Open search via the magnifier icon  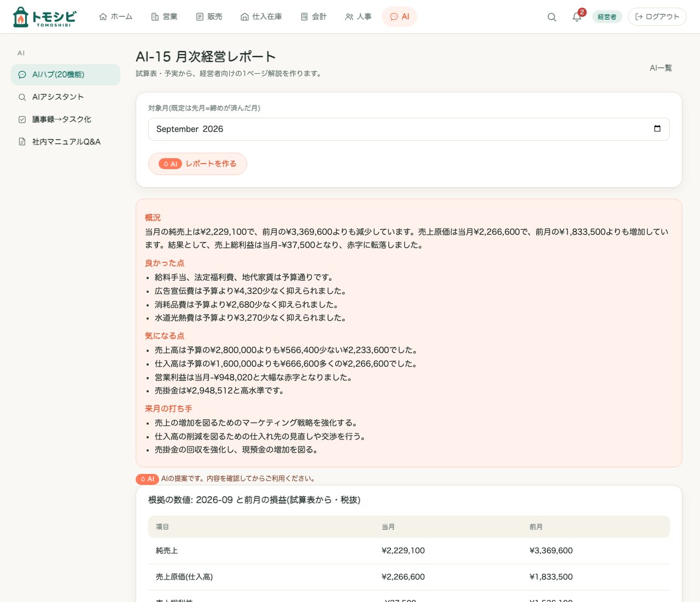pos(552,17)
